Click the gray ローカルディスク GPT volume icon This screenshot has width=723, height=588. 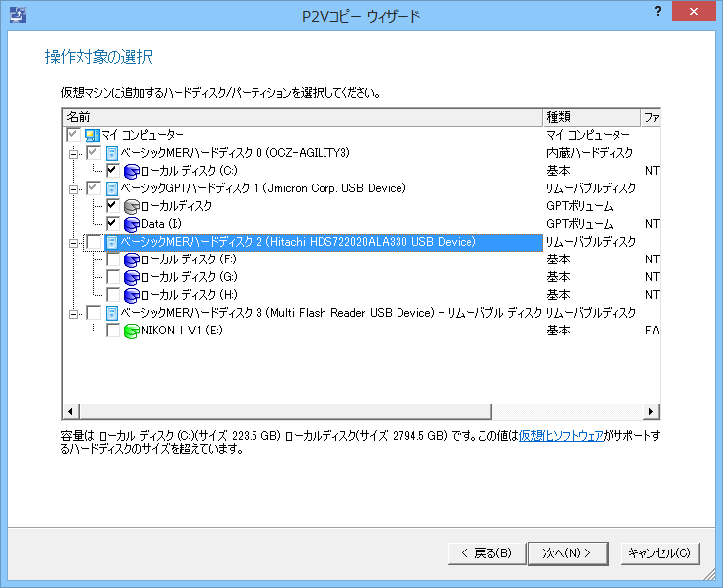132,206
